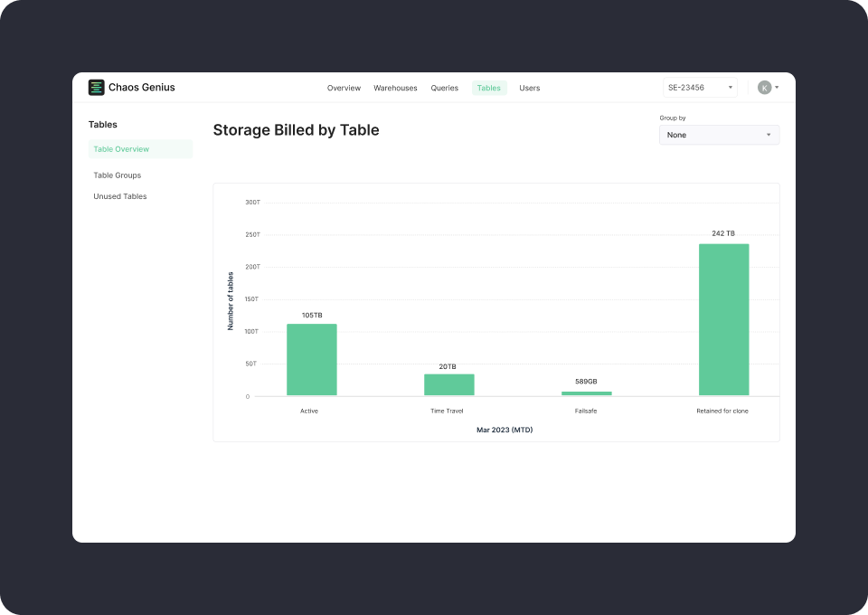Click the Failsafe bar showing 589GB

586,393
